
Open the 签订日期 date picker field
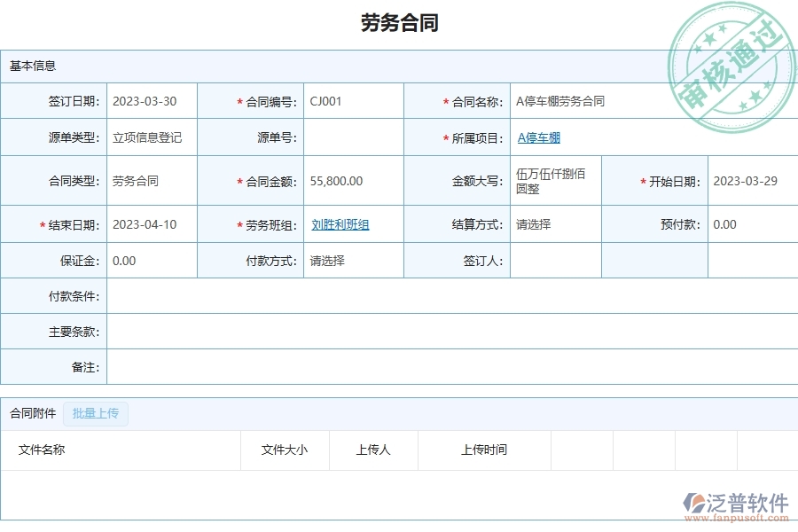151,100
